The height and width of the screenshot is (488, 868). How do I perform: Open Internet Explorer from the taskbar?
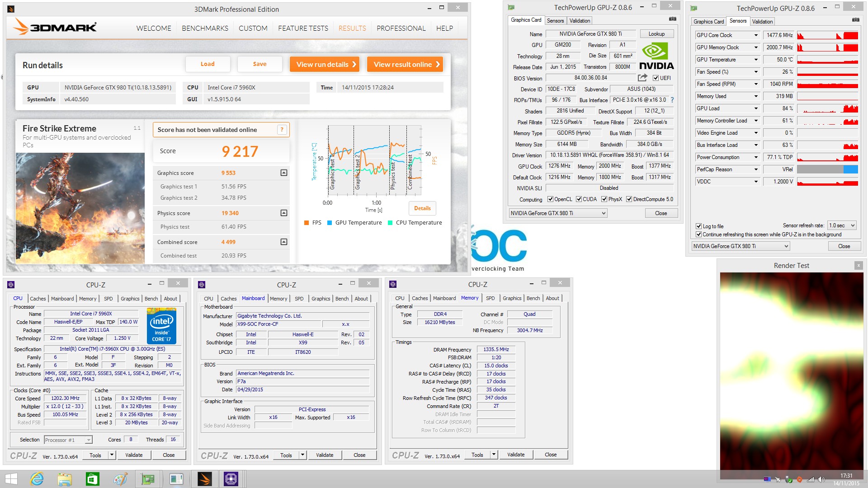tap(37, 479)
